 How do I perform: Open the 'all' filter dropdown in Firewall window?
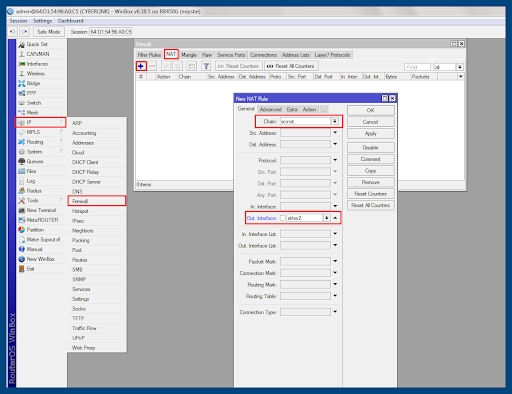(x=460, y=67)
